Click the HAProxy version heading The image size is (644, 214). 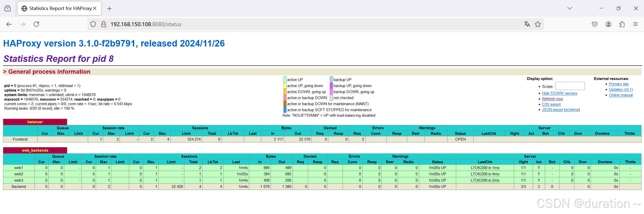tap(114, 44)
